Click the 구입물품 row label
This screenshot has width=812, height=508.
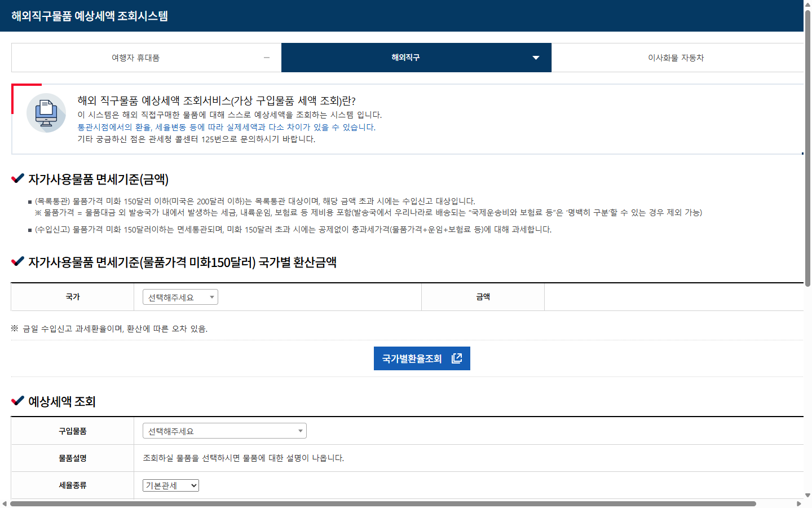73,431
